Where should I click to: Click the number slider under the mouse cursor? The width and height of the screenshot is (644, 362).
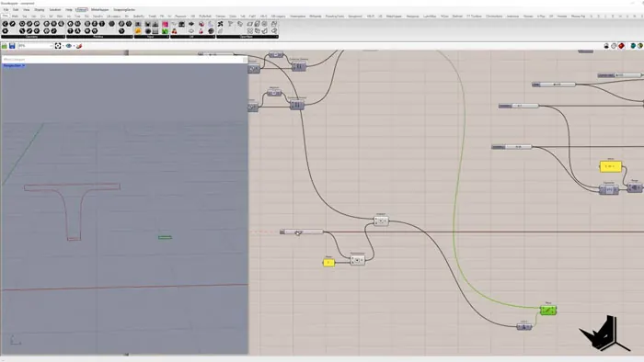click(302, 232)
